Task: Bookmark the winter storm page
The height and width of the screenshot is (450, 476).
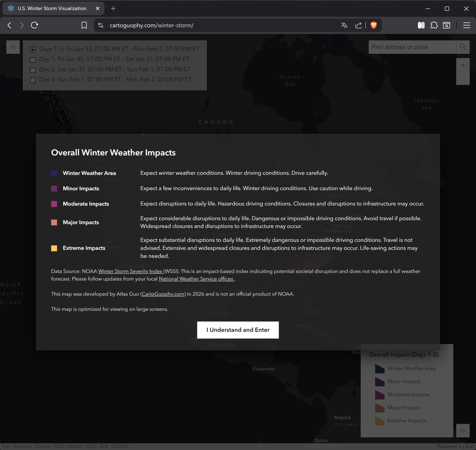Action: click(x=84, y=25)
